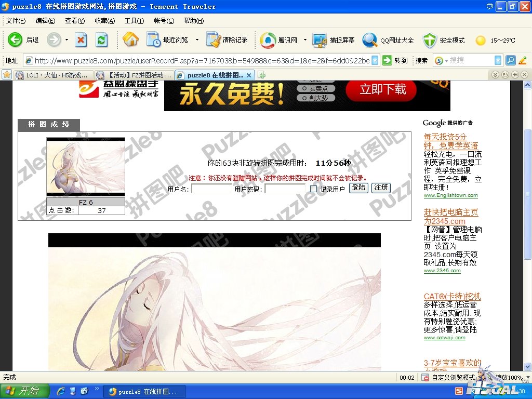Click the red 立即下载 download button

381,89
